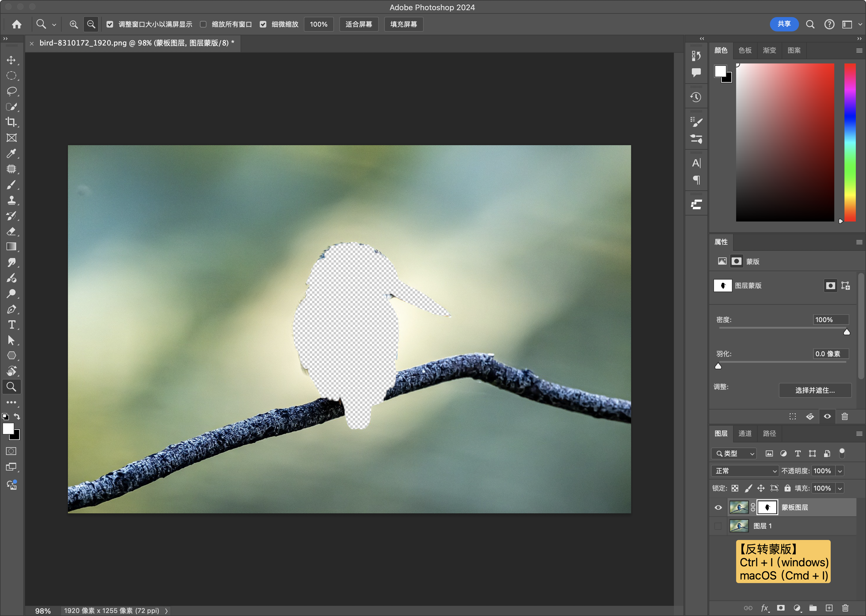Switch to the 图案 tab
Screen dimensions: 866x616
794,51
